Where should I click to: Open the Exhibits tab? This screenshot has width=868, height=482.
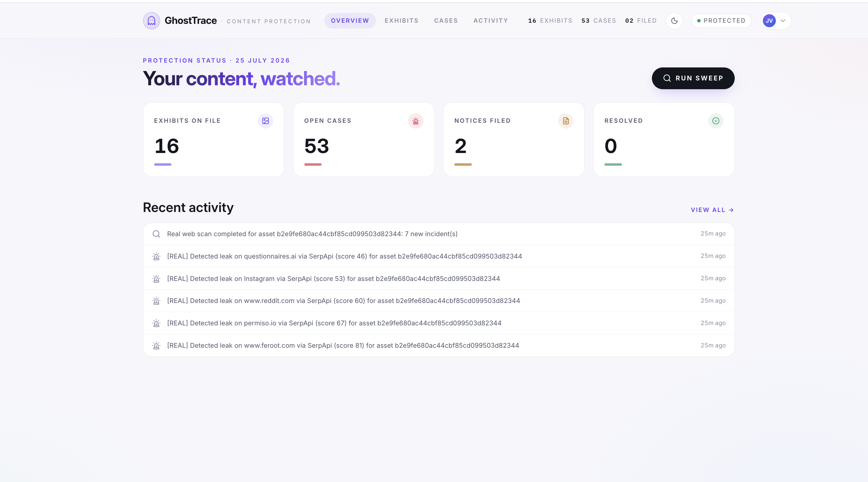(x=402, y=21)
